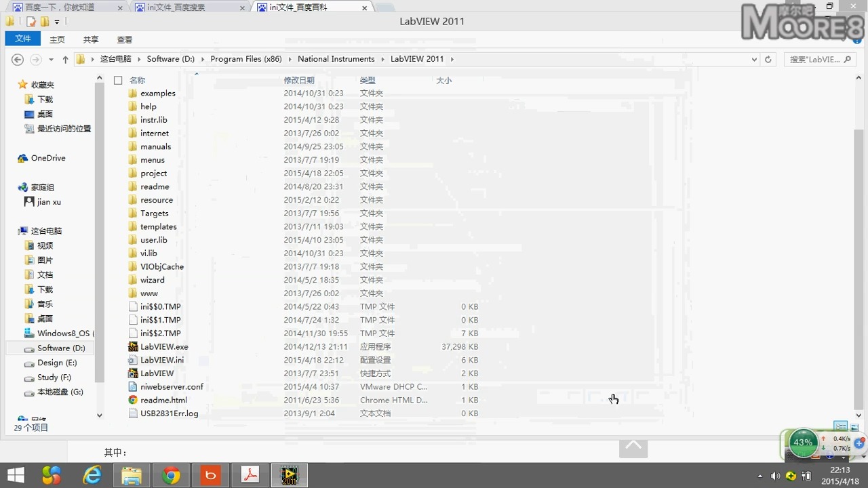This screenshot has width=868, height=488.
Task: Expand the address bar history dropdown
Action: point(755,60)
